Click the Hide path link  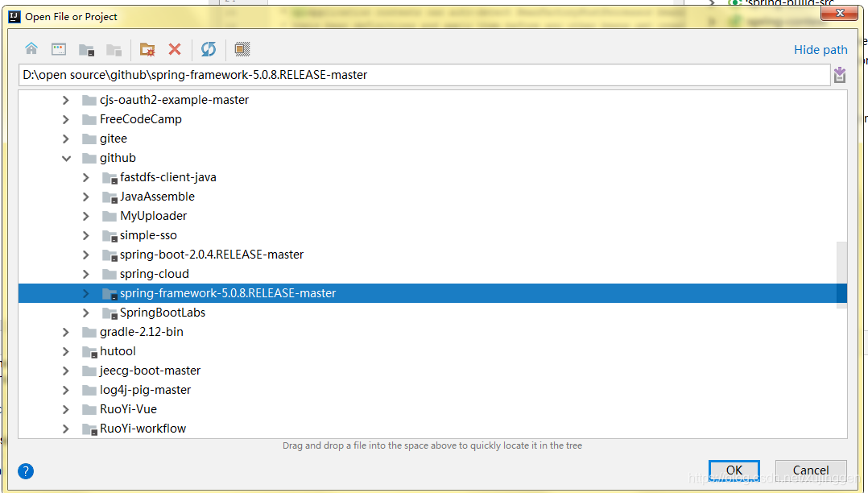pyautogui.click(x=820, y=50)
